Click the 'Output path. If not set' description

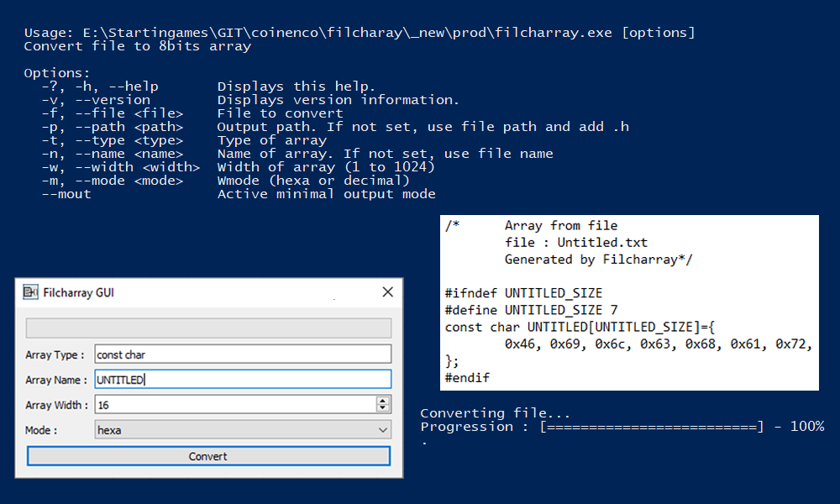click(423, 127)
